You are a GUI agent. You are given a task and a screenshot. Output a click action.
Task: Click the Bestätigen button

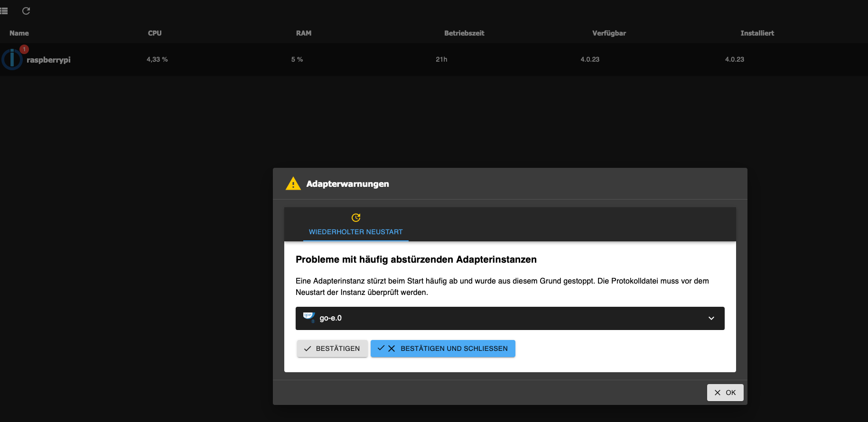(x=332, y=349)
